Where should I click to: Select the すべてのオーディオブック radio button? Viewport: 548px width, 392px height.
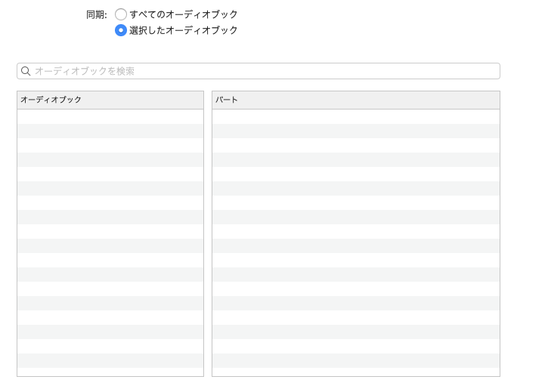pos(121,14)
